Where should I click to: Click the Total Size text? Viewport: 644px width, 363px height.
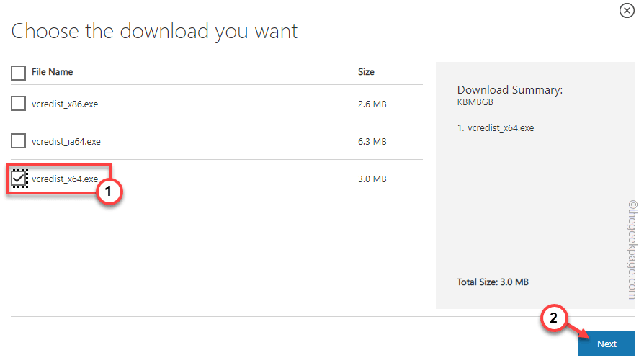coord(493,282)
